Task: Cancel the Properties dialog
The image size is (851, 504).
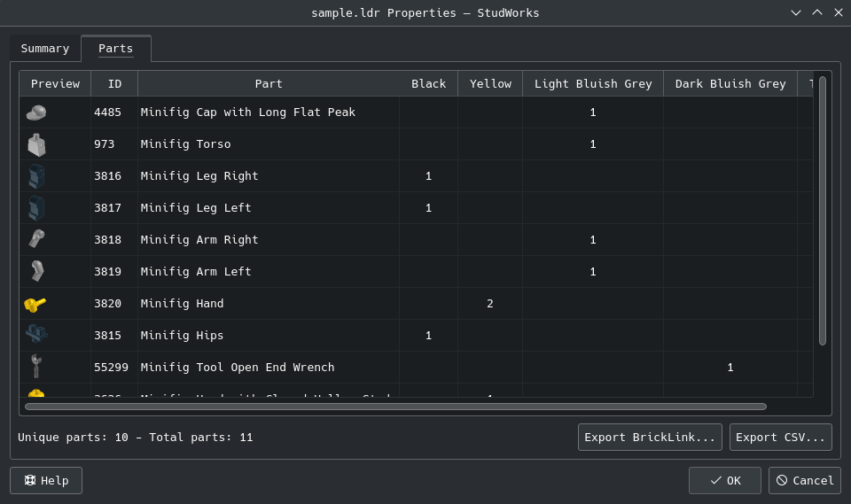Action: (804, 481)
